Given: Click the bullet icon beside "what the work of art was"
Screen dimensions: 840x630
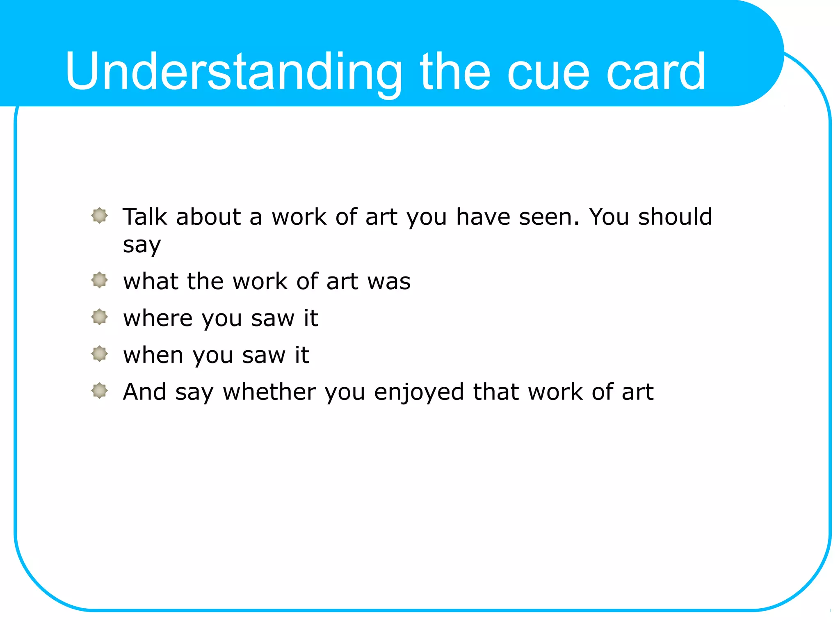Looking at the screenshot, I should tap(99, 280).
